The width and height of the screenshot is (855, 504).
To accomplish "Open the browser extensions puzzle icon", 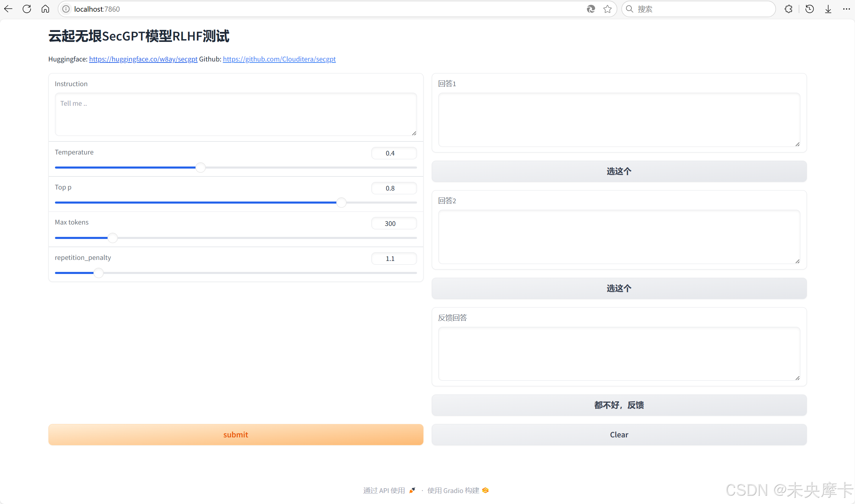I will (788, 9).
